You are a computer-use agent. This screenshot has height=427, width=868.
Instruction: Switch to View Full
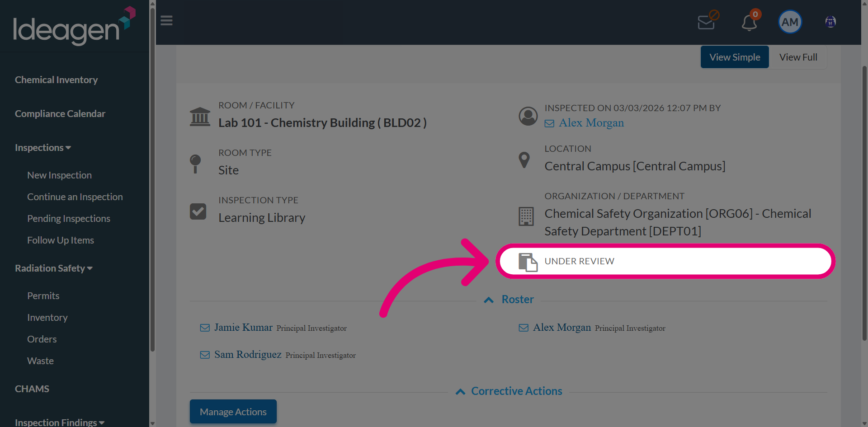click(798, 57)
